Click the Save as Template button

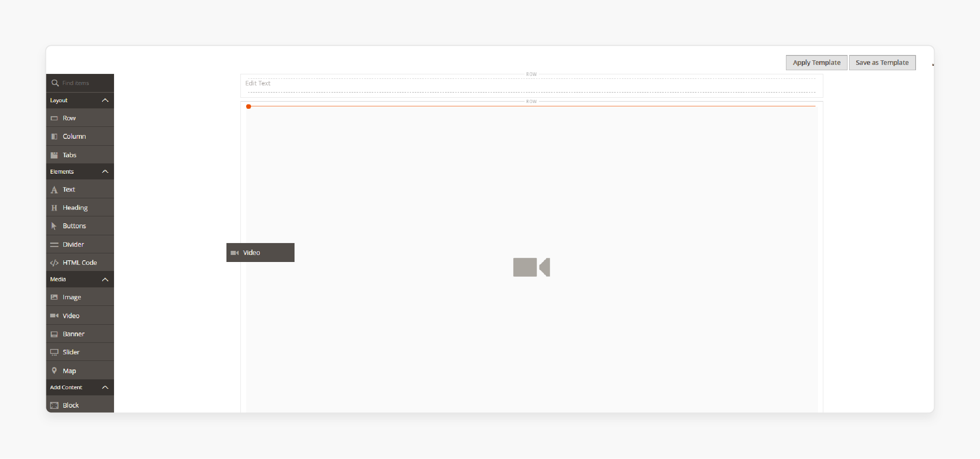point(882,62)
